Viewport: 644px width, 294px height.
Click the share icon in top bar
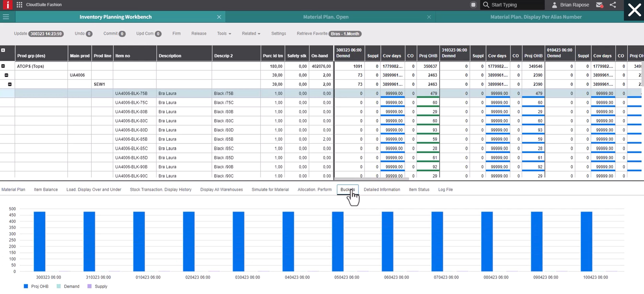pyautogui.click(x=612, y=5)
